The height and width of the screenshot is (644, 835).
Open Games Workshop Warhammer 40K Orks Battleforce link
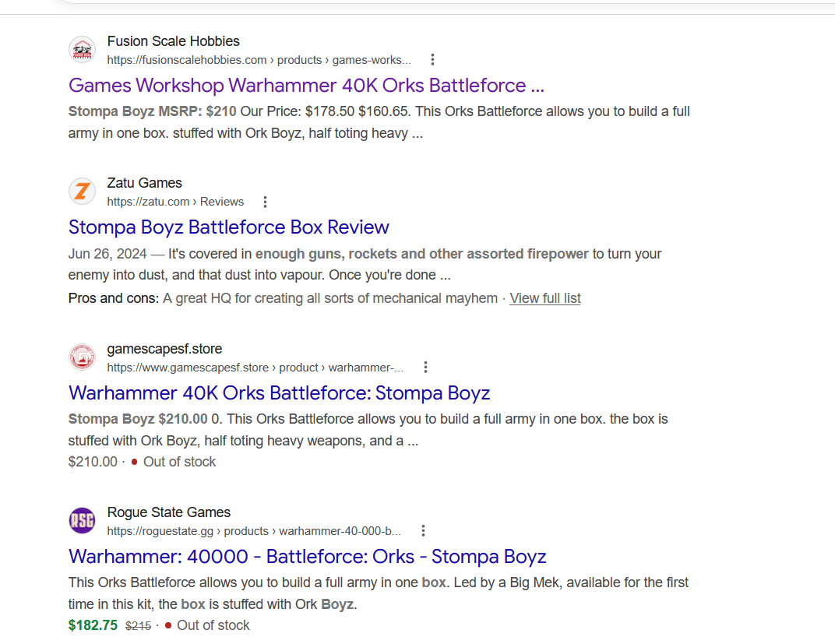point(306,86)
